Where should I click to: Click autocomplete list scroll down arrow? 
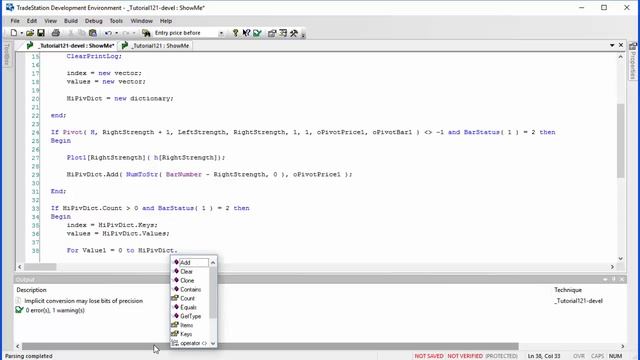click(213, 343)
